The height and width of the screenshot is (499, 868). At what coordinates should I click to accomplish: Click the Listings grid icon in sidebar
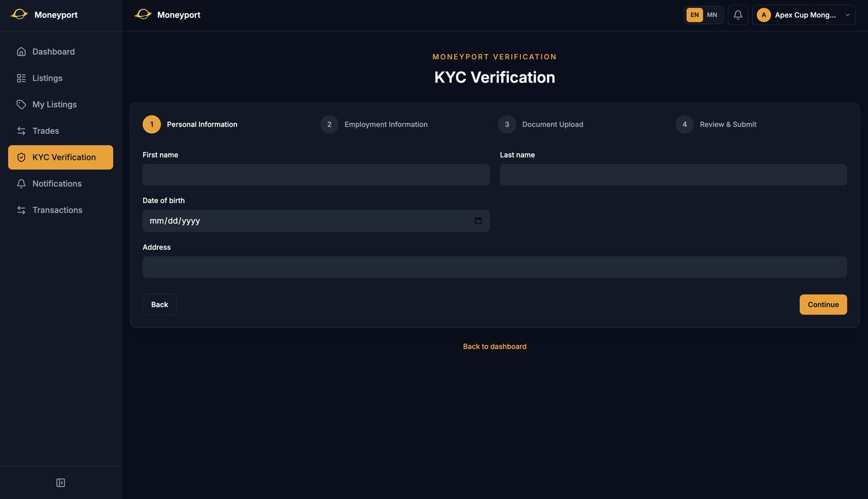(21, 78)
